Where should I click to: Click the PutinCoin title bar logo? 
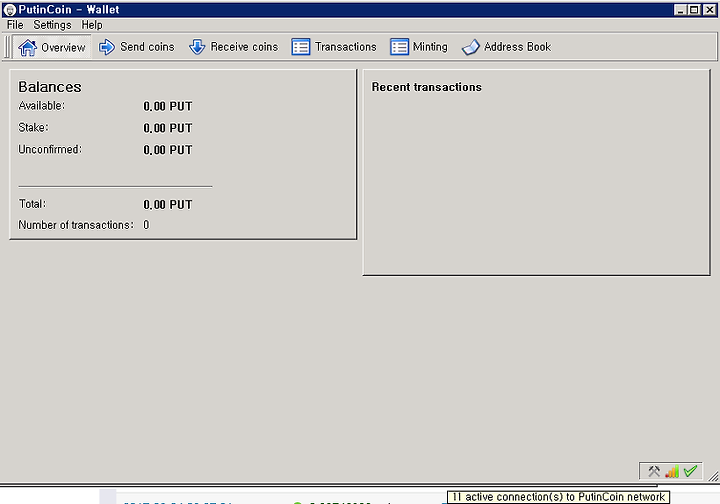tap(10, 10)
